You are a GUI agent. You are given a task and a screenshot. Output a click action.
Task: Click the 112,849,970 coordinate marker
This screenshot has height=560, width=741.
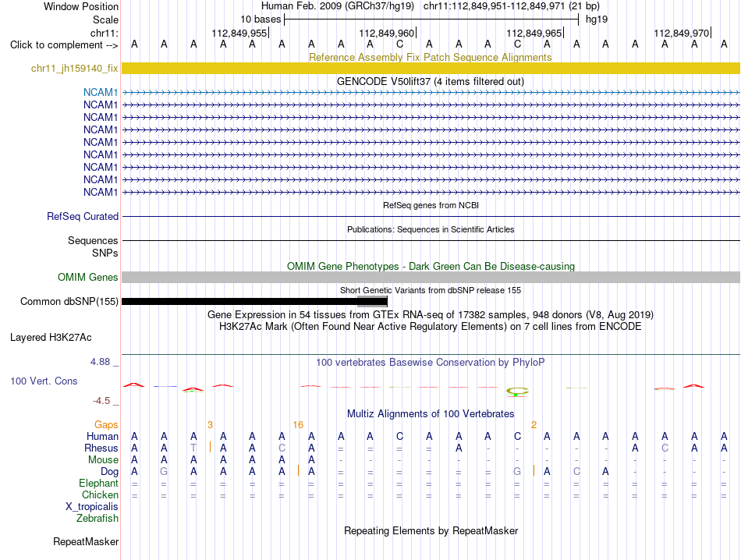coord(682,33)
